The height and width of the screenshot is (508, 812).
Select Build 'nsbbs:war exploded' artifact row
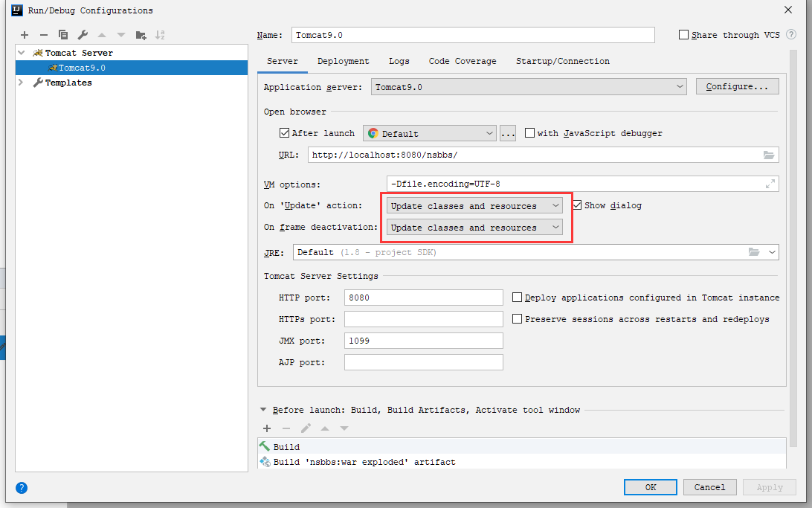(x=521, y=462)
